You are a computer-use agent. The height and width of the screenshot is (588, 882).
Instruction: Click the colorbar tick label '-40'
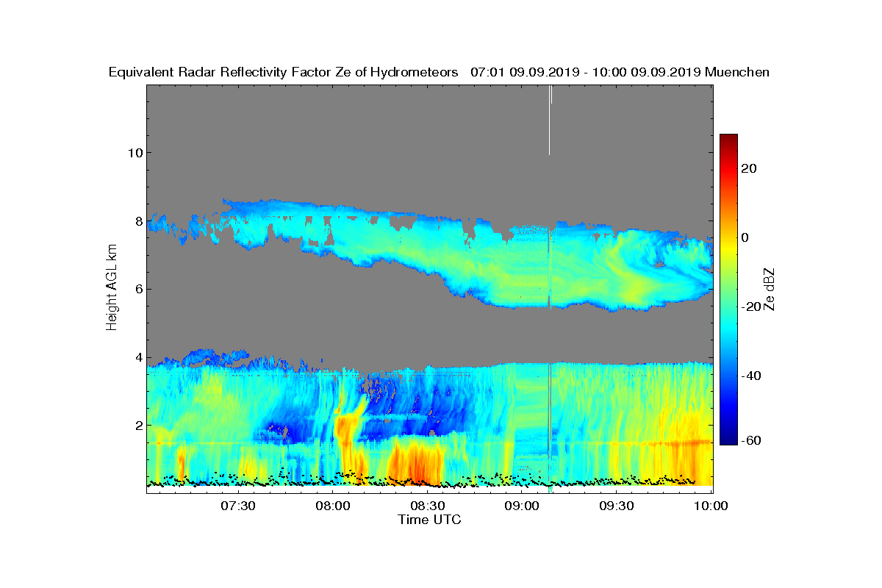click(x=751, y=376)
